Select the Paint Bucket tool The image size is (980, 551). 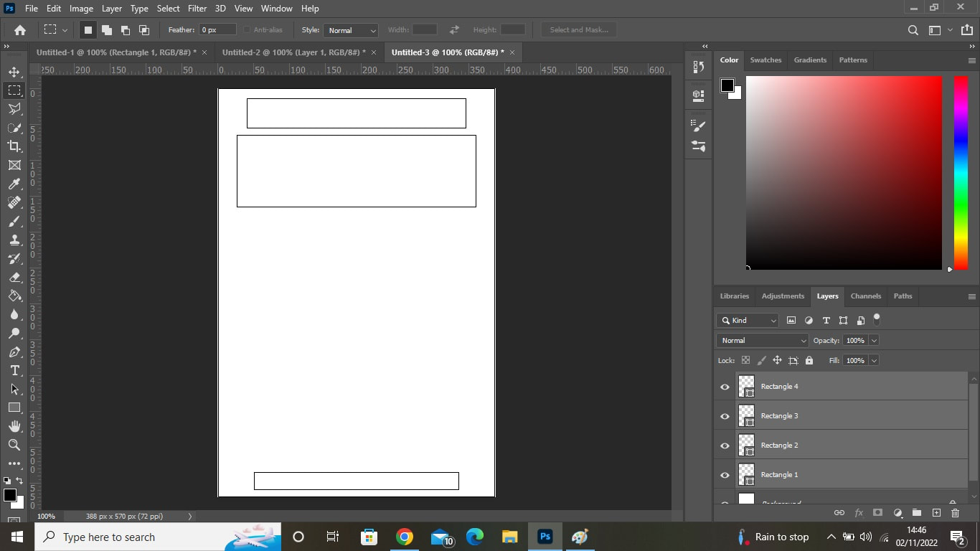click(x=14, y=296)
